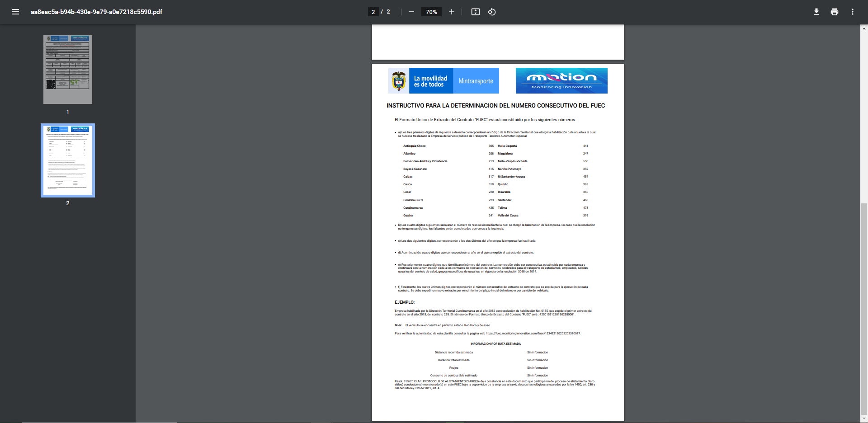Open page 1 thumbnail
This screenshot has width=868, height=423.
click(68, 70)
